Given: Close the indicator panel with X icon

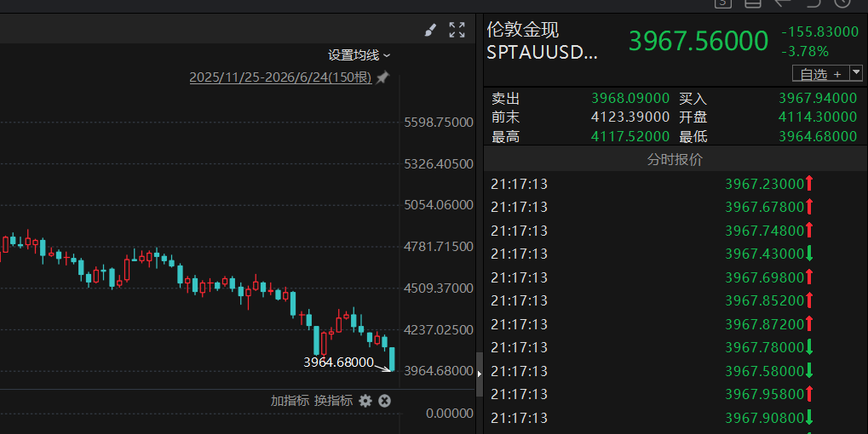Looking at the screenshot, I should click(x=385, y=401).
